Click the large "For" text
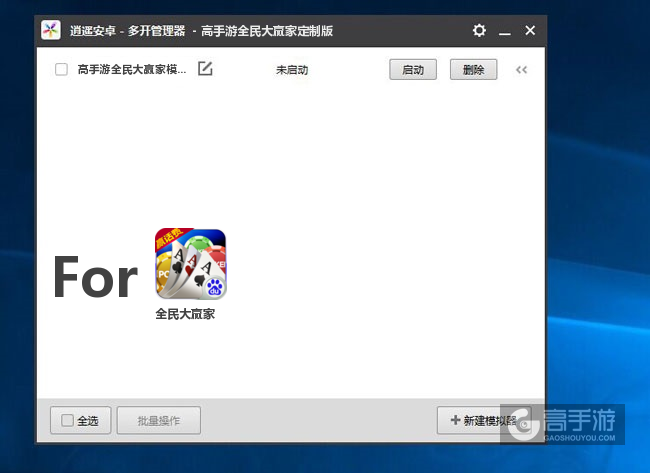650x473 pixels. coord(95,277)
